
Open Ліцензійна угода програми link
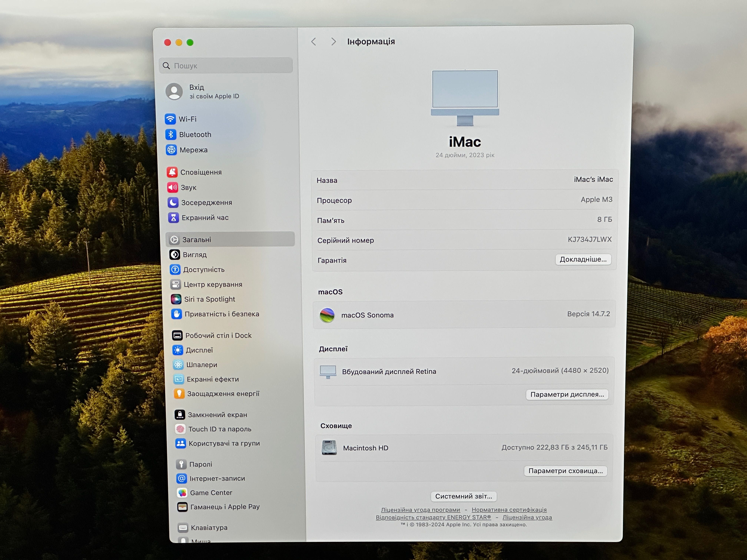[420, 510]
